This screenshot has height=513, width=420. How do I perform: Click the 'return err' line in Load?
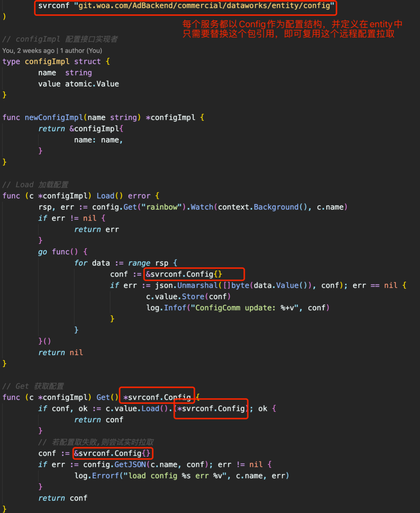pyautogui.click(x=96, y=229)
